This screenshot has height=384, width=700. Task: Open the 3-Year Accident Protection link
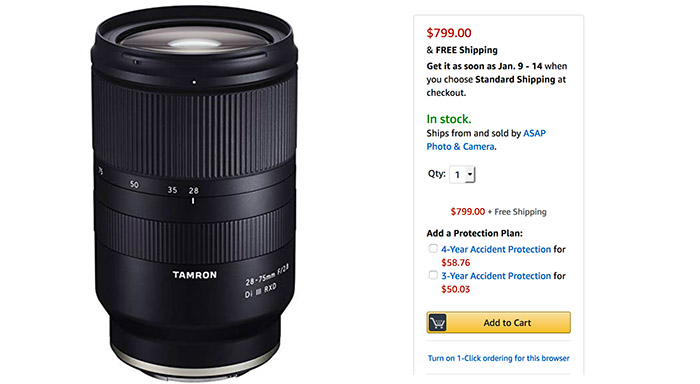(x=496, y=276)
